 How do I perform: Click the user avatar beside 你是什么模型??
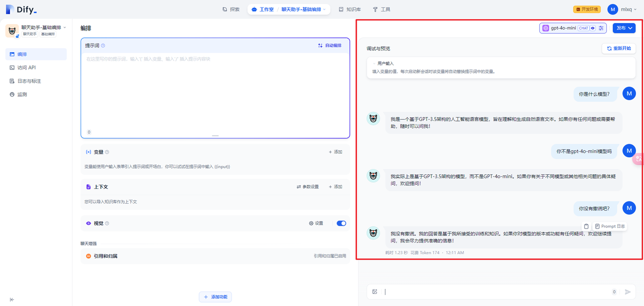tap(629, 93)
